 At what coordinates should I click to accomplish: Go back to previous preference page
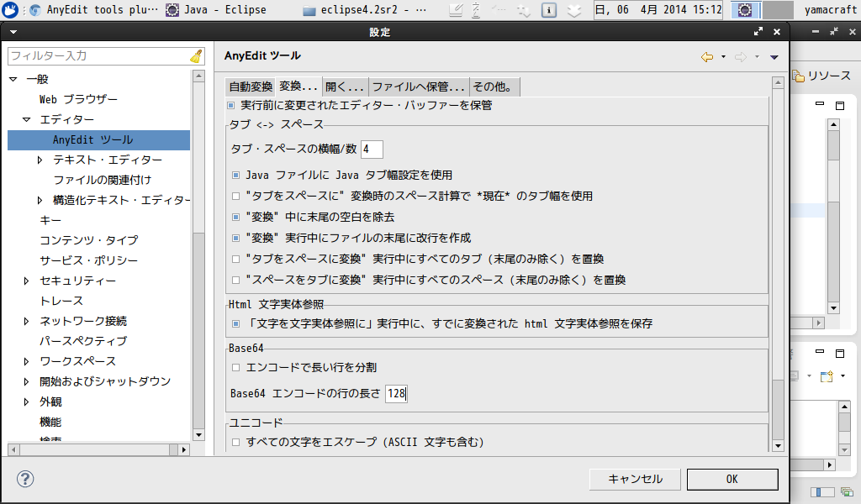pos(706,56)
